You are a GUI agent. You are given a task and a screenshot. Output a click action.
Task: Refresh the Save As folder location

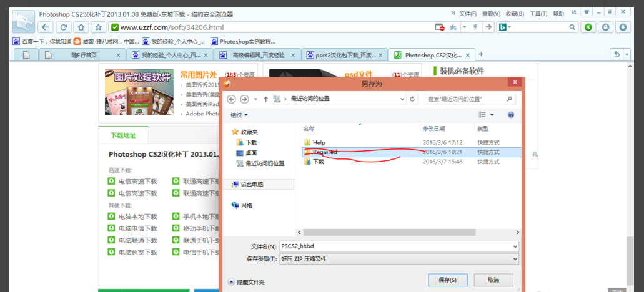tap(412, 99)
